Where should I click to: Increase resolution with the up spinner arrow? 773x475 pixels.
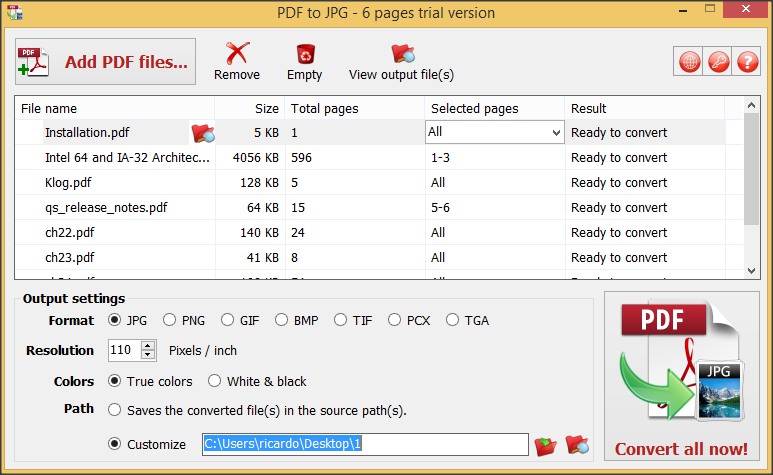pyautogui.click(x=148, y=345)
